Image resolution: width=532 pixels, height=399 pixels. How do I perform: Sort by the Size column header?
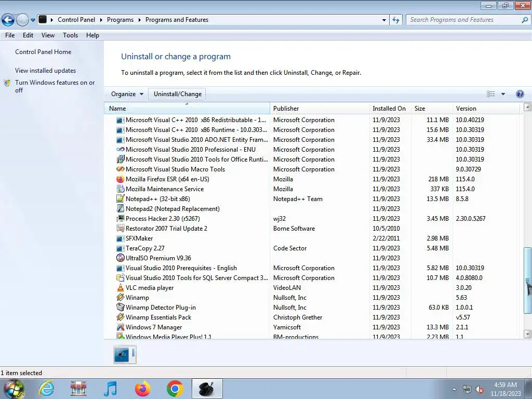click(x=432, y=108)
